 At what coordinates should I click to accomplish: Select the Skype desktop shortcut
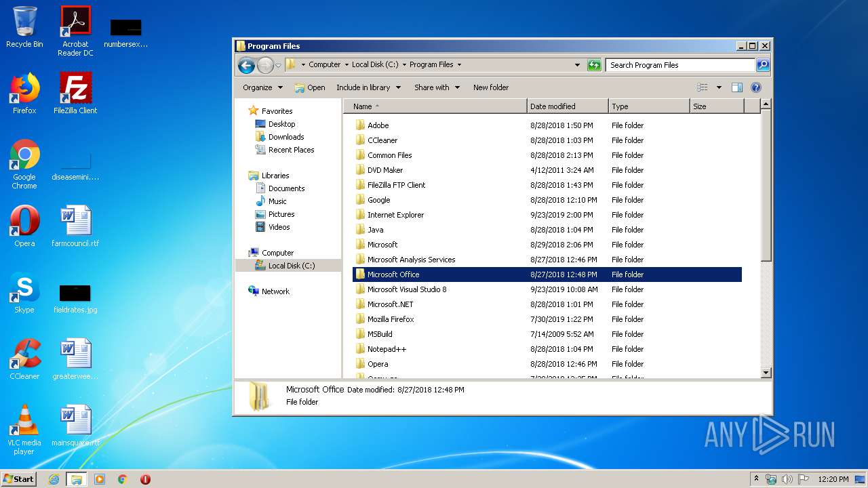(24, 293)
